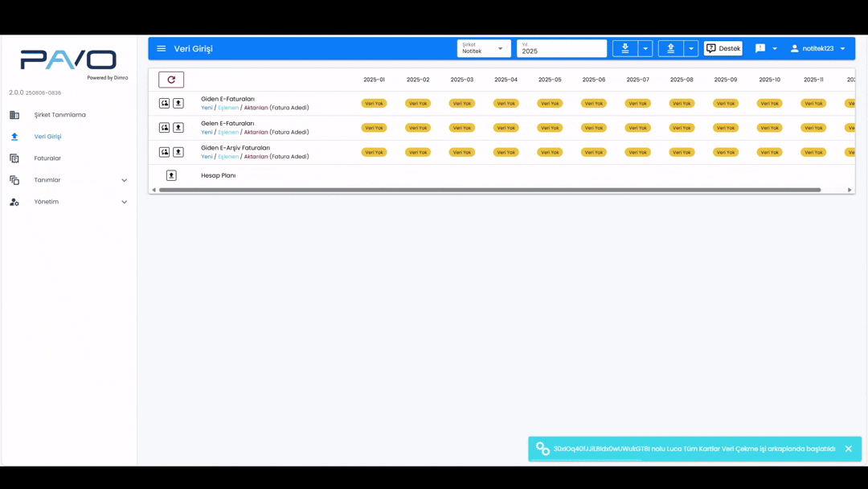Click the upload icon for Giden E-Faturaları
868x489 pixels.
coord(178,103)
